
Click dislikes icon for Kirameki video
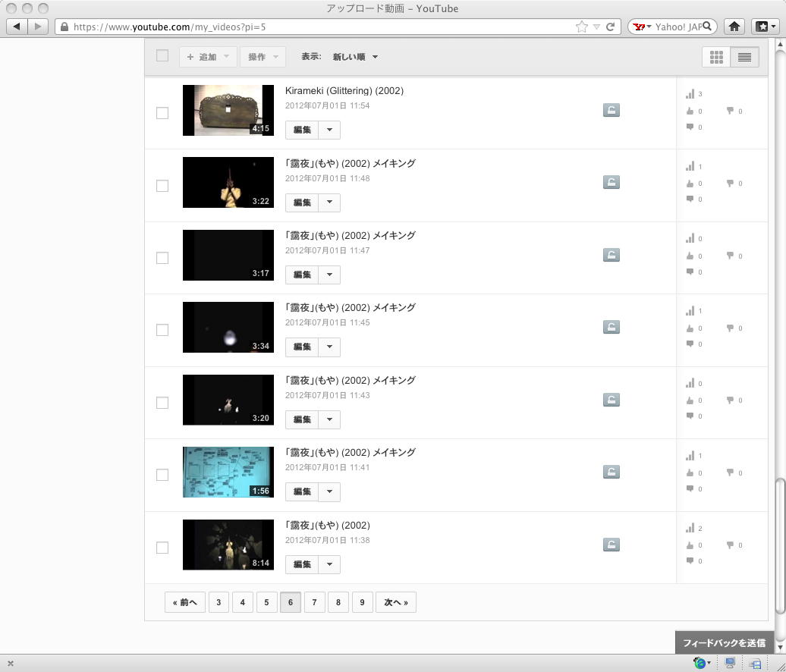731,111
